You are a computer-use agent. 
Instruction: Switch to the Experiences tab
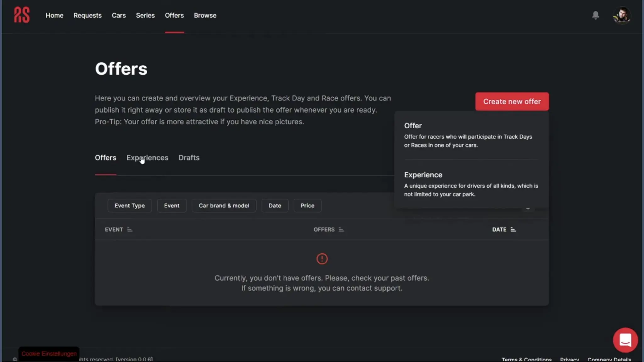pyautogui.click(x=147, y=158)
